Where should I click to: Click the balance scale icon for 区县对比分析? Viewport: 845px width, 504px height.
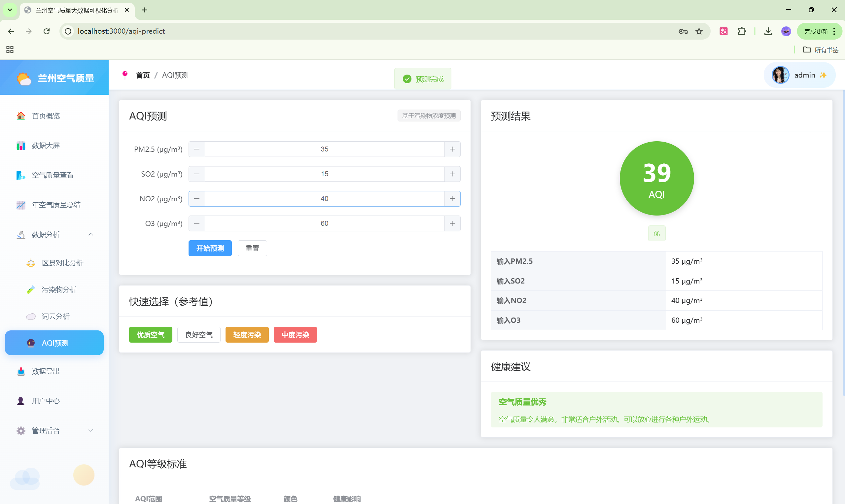point(31,263)
